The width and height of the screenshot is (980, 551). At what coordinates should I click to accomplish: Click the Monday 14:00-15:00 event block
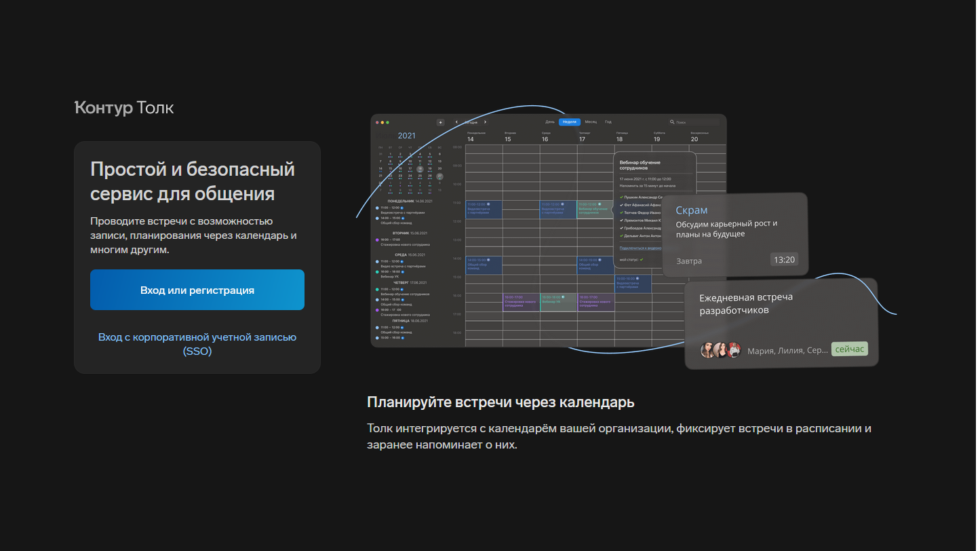click(484, 265)
